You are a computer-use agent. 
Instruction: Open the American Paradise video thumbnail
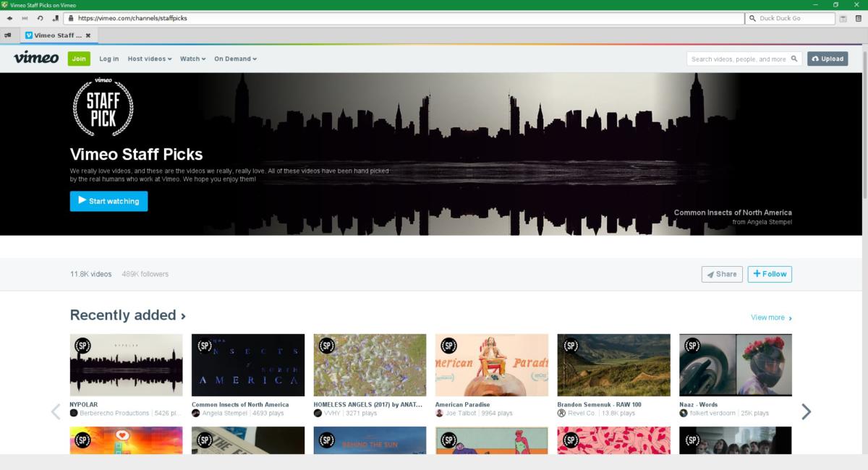(x=492, y=365)
